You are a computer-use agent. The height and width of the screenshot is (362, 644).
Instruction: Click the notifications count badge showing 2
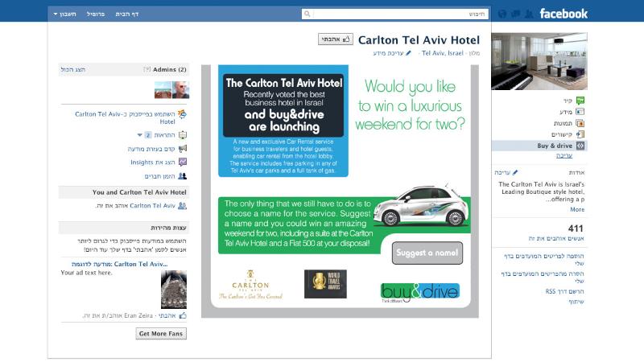click(148, 135)
